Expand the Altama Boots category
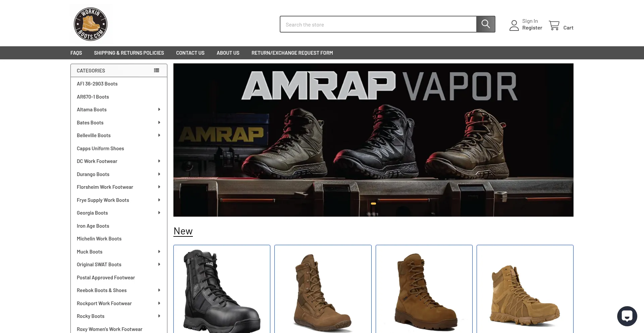 pos(159,109)
